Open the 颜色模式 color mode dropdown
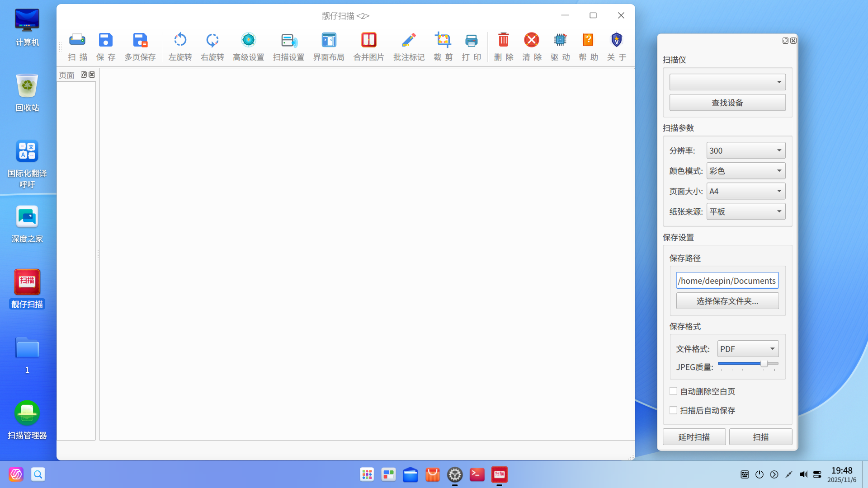Image resolution: width=868 pixels, height=488 pixels. pos(746,171)
